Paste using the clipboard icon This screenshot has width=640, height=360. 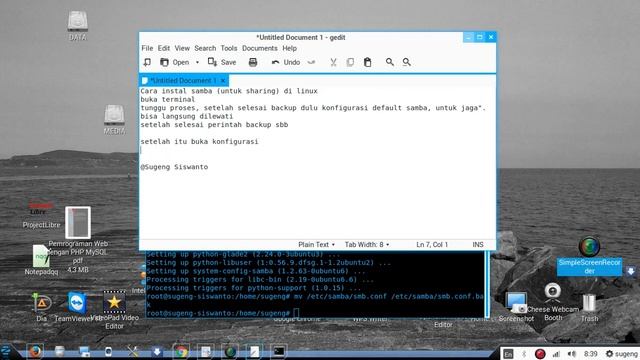pos(367,62)
